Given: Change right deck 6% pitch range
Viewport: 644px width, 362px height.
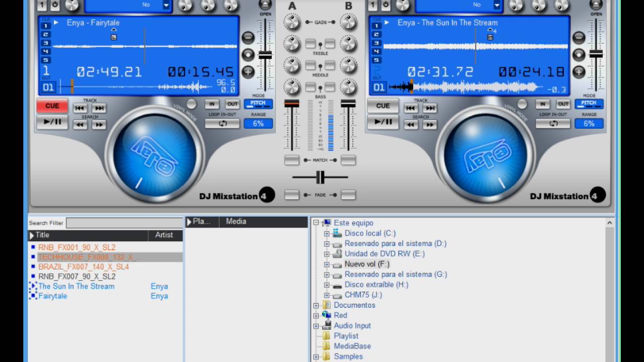Looking at the screenshot, I should point(589,124).
